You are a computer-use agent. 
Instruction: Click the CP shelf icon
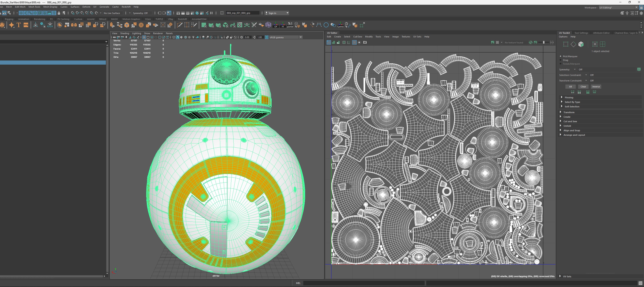click(276, 25)
